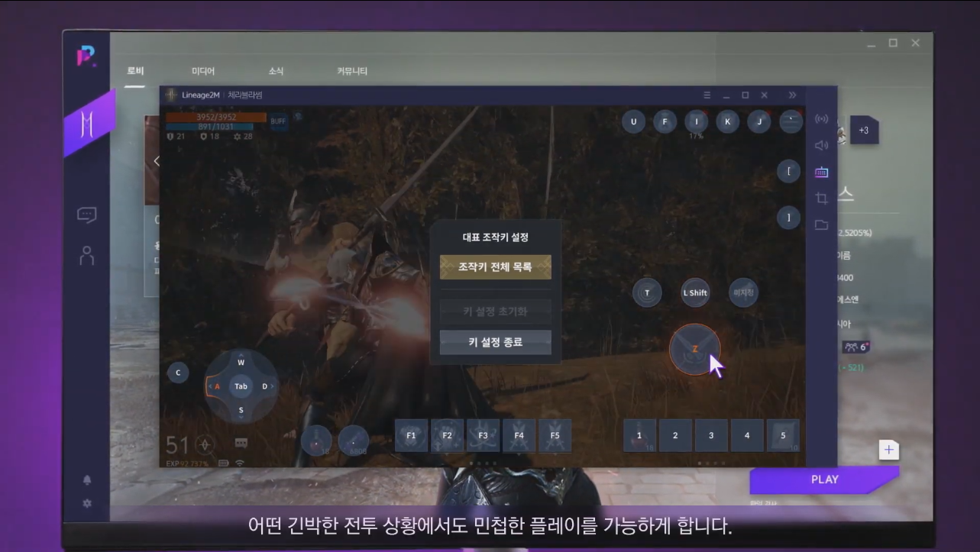Open the chat messages icon in launcher sidebar
The height and width of the screenshot is (552, 980).
tap(87, 215)
